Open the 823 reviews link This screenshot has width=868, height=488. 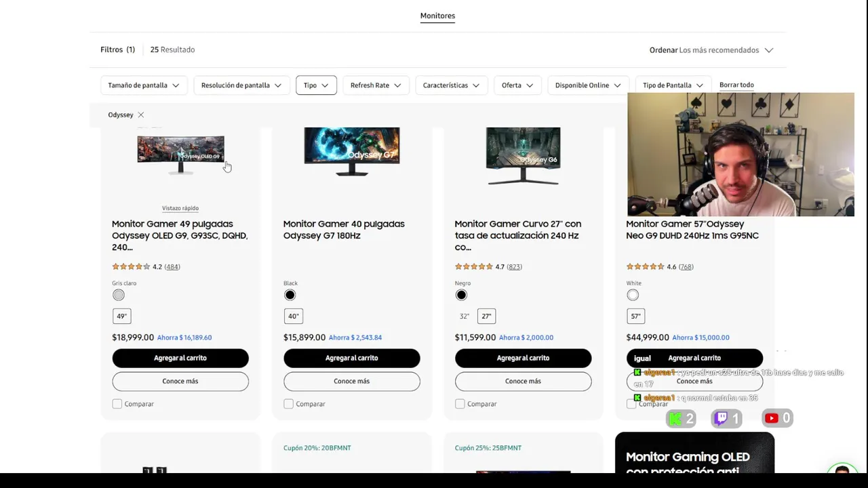(515, 267)
